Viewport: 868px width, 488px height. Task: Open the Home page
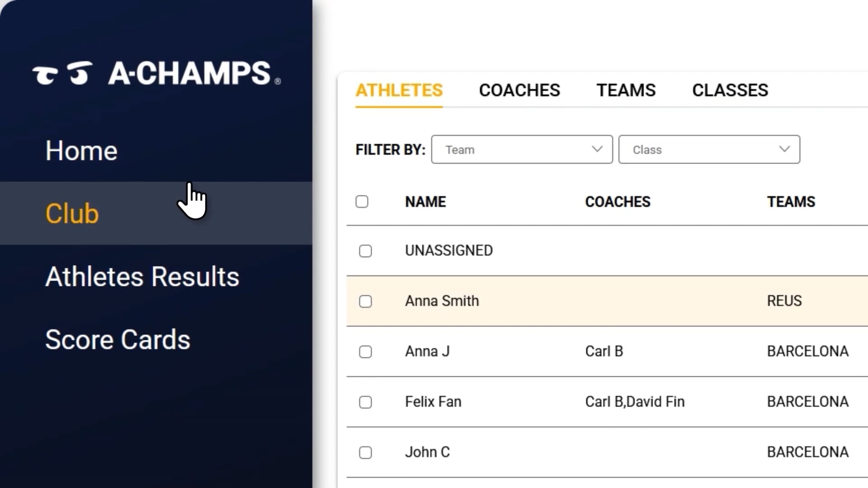81,150
